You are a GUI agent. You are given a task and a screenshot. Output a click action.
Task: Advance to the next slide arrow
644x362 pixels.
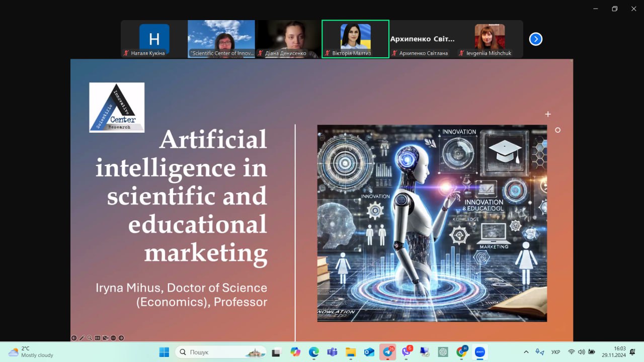121,338
